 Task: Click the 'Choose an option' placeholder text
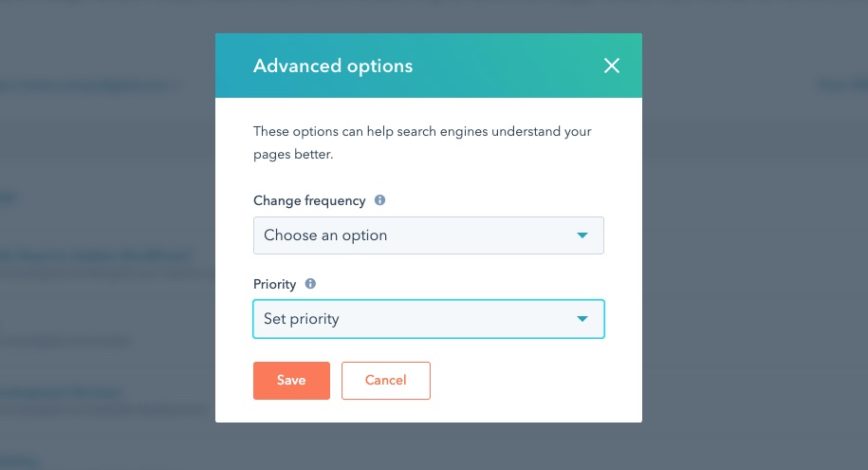(x=325, y=235)
